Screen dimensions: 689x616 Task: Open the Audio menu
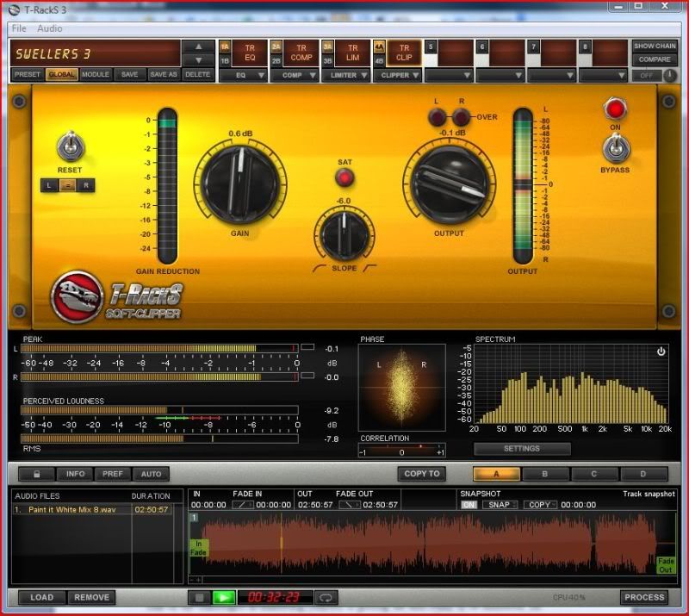click(x=50, y=28)
